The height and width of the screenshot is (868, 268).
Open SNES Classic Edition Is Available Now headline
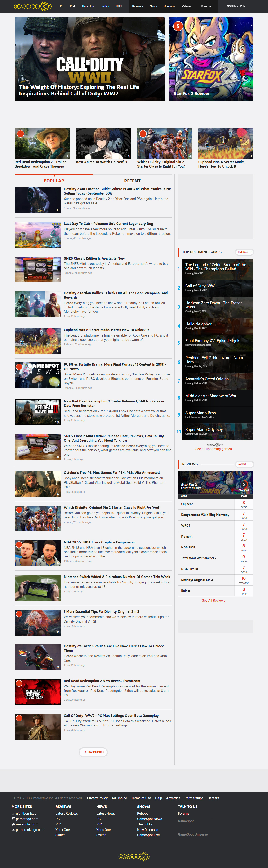94,258
